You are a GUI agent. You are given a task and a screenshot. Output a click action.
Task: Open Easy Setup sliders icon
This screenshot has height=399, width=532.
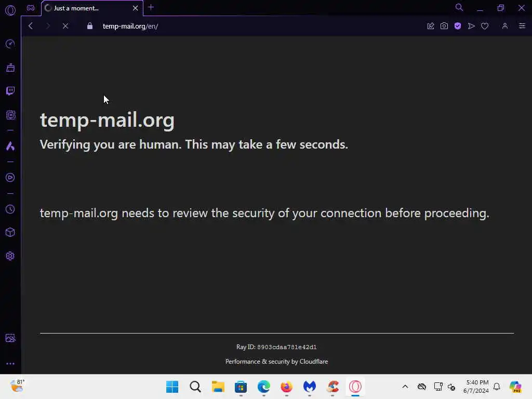[522, 26]
